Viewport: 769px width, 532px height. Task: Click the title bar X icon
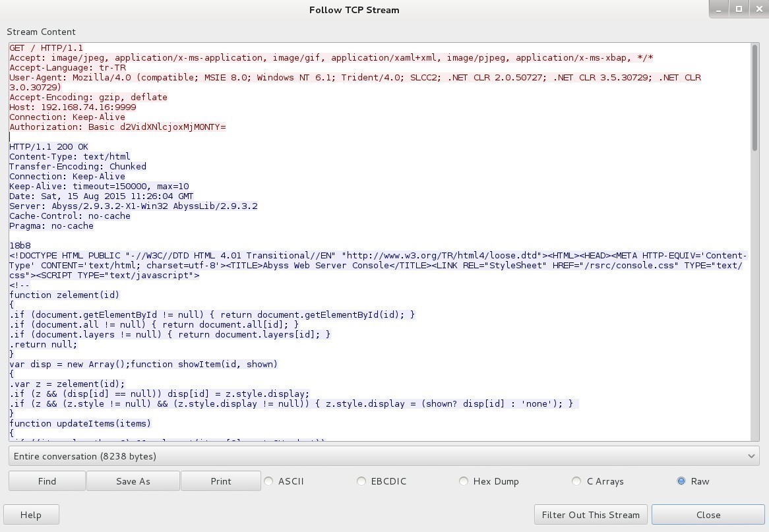757,9
